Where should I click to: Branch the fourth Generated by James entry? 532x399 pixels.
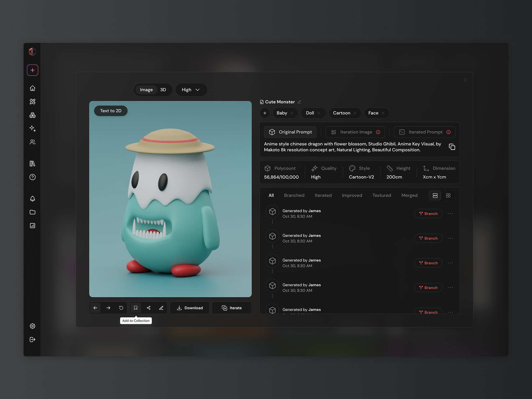(428, 288)
